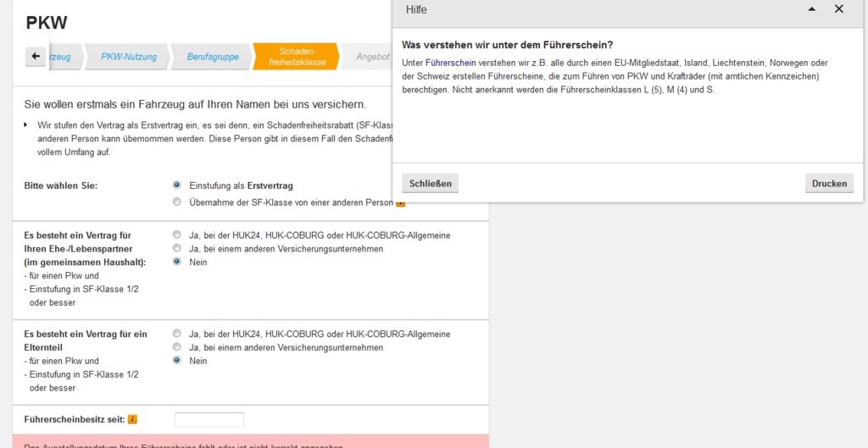Go to the PKW-Nutzung step tab
Image resolution: width=868 pixels, height=448 pixels.
point(128,57)
